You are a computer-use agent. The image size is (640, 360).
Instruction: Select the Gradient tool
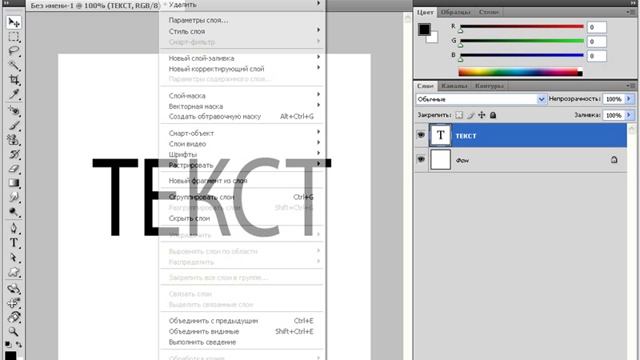click(x=13, y=182)
